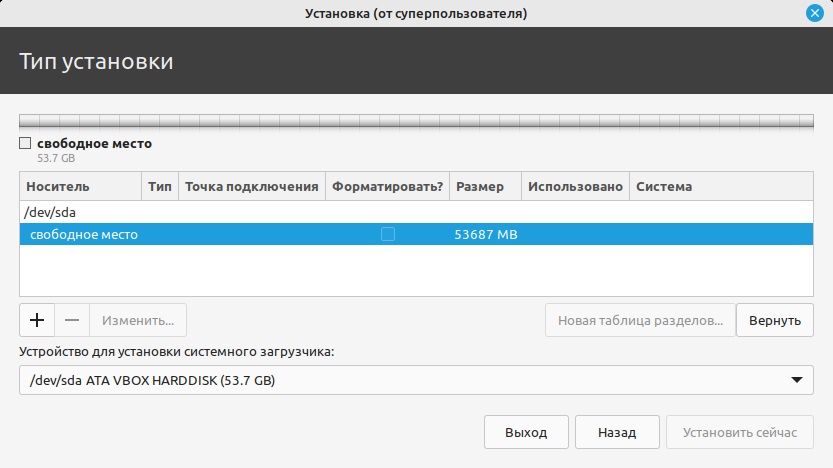Click the minus icon to remove partition
Viewport: 833px width, 468px height.
coord(72,320)
